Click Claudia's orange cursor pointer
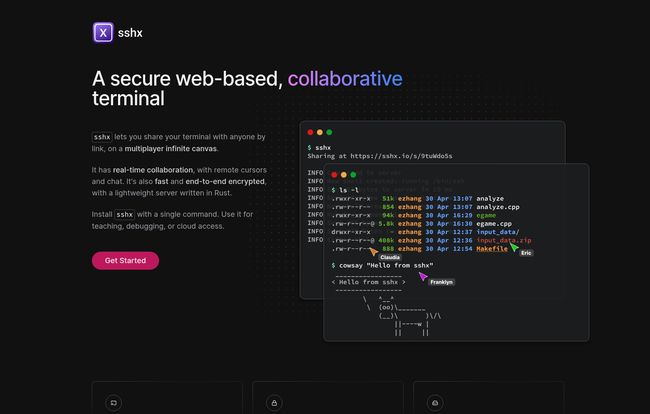 pyautogui.click(x=374, y=252)
